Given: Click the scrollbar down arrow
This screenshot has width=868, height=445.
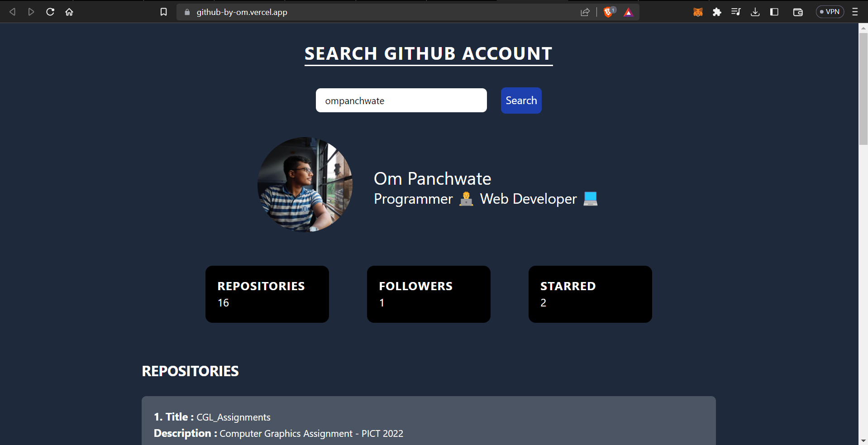Looking at the screenshot, I should 863,440.
